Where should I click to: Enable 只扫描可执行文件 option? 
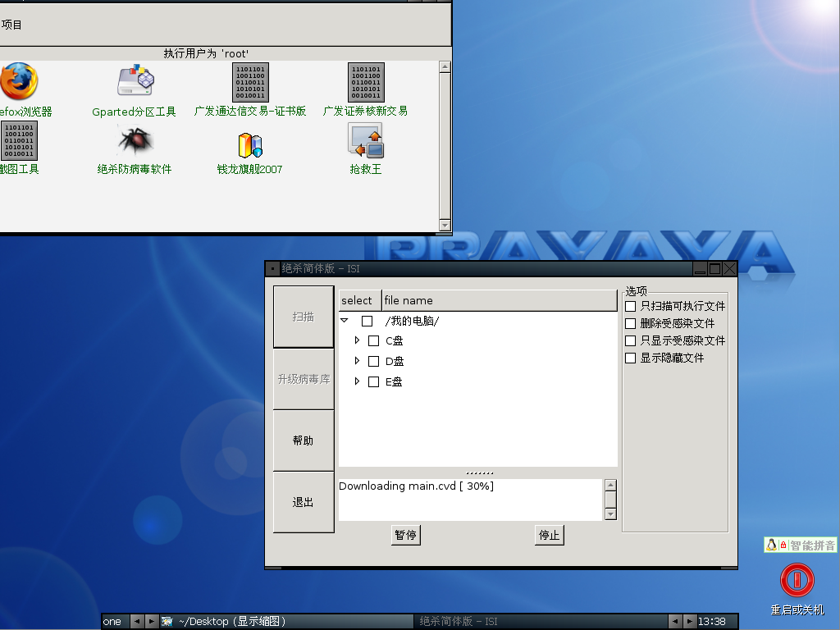[631, 306]
